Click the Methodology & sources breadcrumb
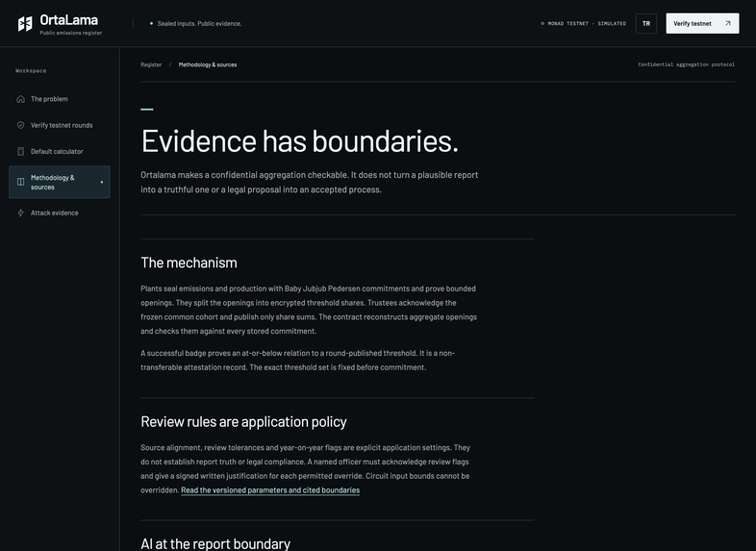 [x=208, y=64]
